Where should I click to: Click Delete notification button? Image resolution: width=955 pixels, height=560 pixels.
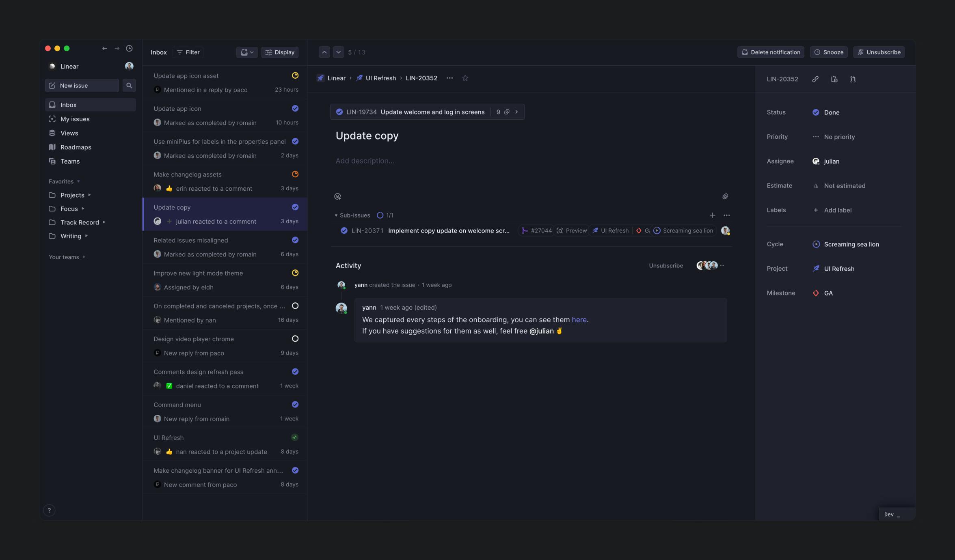(x=771, y=52)
